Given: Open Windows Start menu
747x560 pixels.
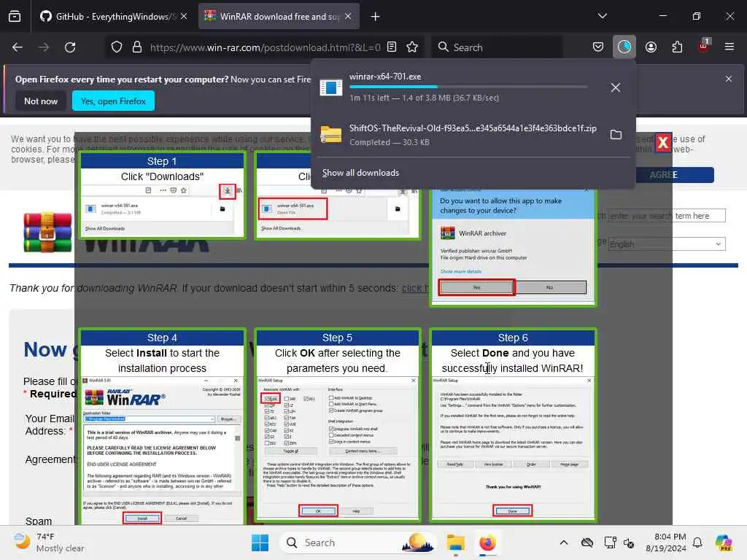Looking at the screenshot, I should pyautogui.click(x=260, y=542).
